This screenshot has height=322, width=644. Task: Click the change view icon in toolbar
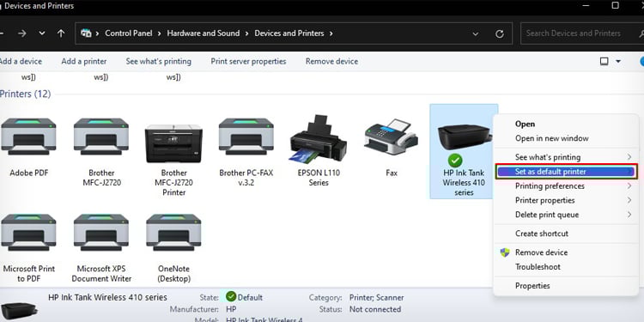[x=605, y=61]
